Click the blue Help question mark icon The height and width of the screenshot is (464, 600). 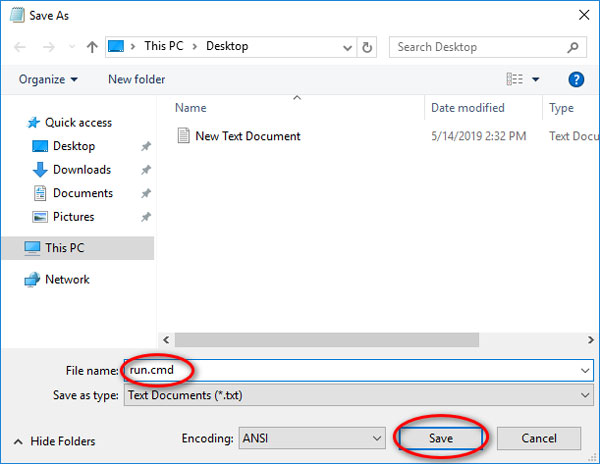pos(576,79)
